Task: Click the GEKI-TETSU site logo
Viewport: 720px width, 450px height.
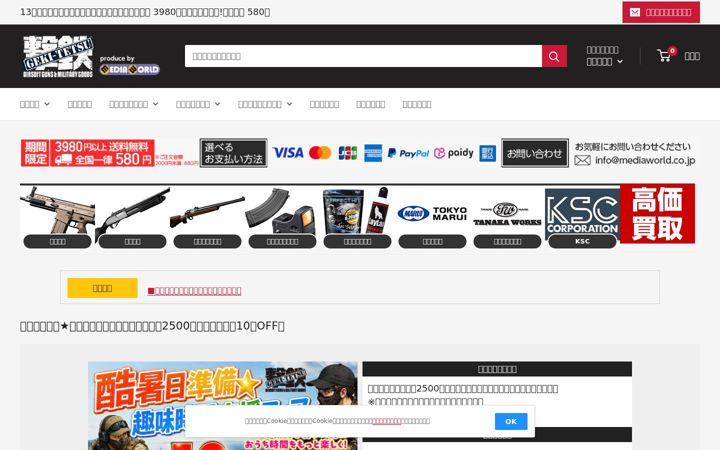Action: (58, 56)
